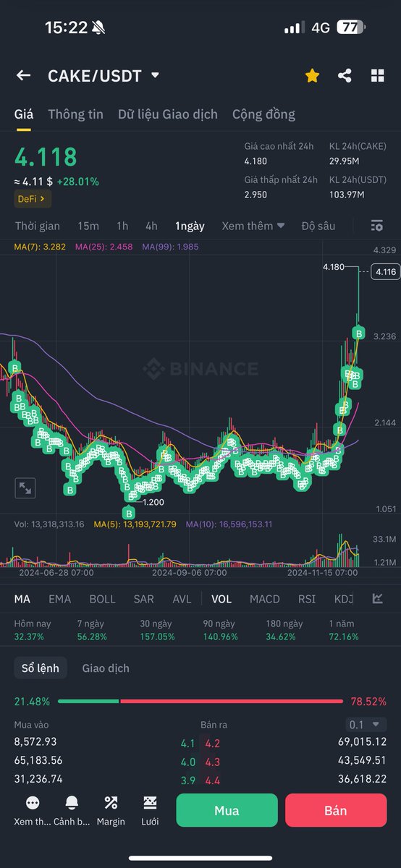Select the Thời gian chart mode
Viewport: 401px width, 868px height.
[38, 226]
